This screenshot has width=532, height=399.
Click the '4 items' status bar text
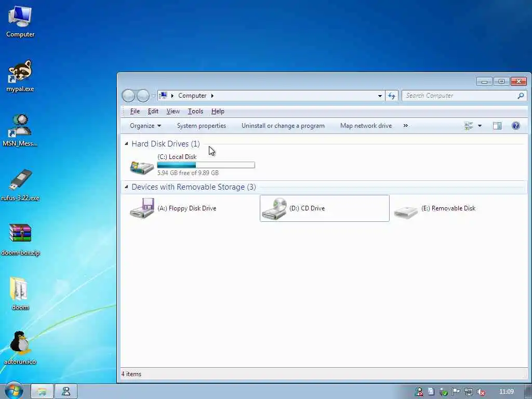tap(131, 374)
